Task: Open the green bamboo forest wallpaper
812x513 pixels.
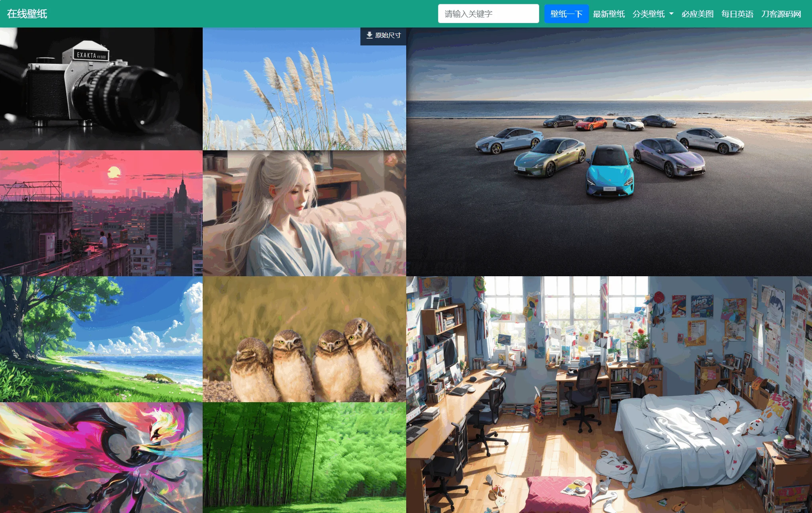Action: coord(304,458)
